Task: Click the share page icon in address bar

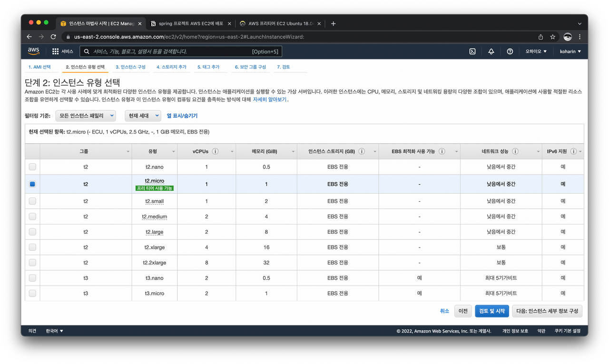Action: [541, 37]
